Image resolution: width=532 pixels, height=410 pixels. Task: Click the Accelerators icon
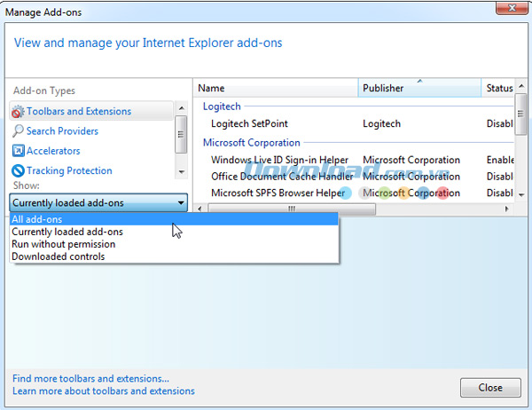[18, 151]
